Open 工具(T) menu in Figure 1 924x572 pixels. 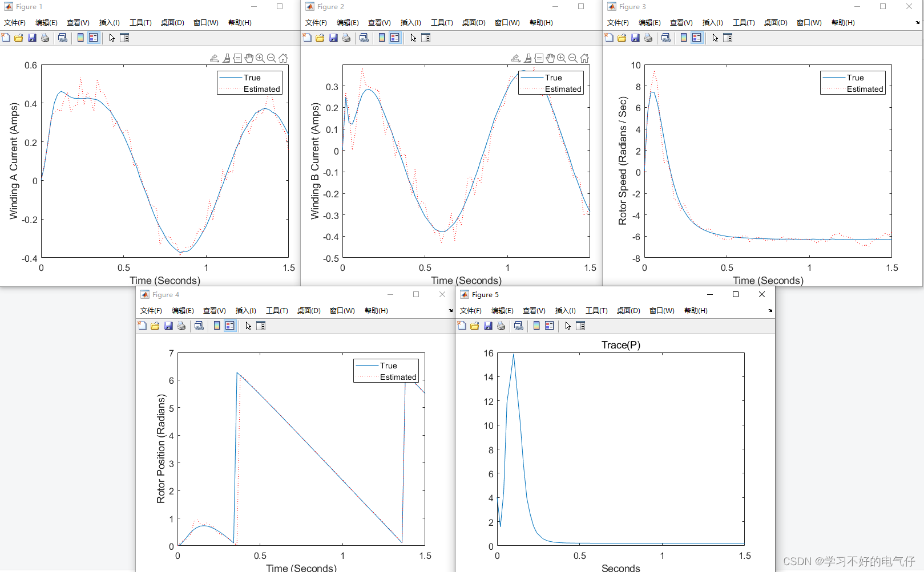[140, 23]
